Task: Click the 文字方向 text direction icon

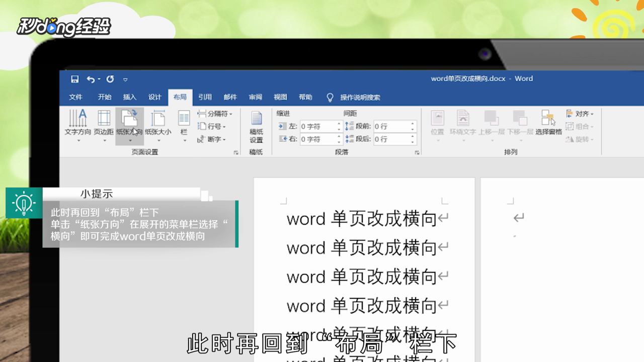Action: pos(78,118)
